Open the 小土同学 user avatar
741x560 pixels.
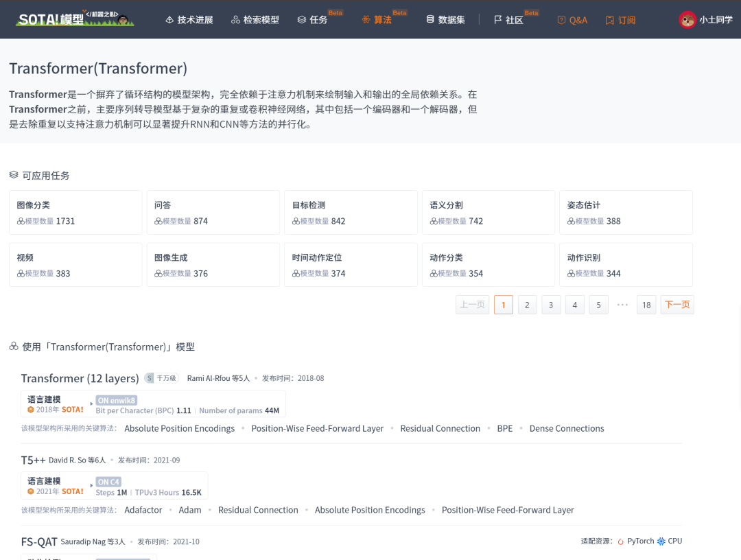[x=687, y=19]
